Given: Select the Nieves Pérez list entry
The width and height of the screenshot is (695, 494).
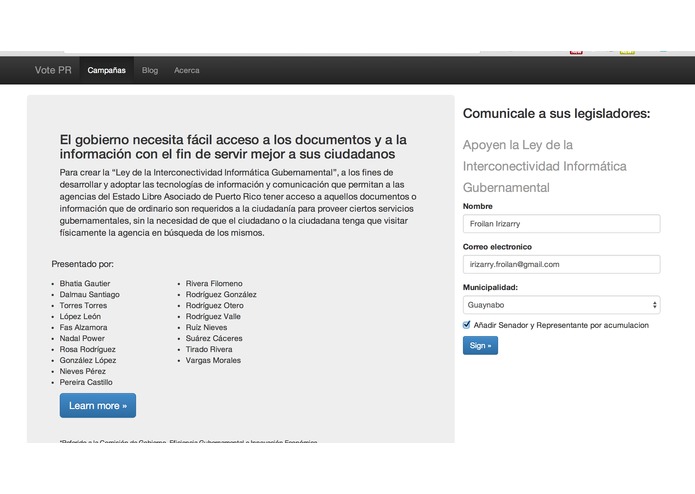Looking at the screenshot, I should [82, 371].
